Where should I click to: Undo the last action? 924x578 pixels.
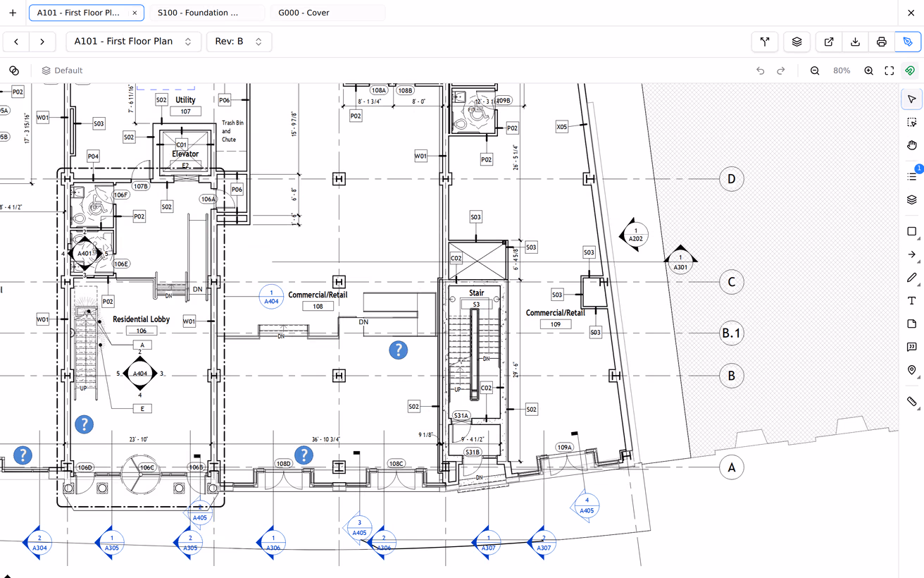pyautogui.click(x=760, y=70)
